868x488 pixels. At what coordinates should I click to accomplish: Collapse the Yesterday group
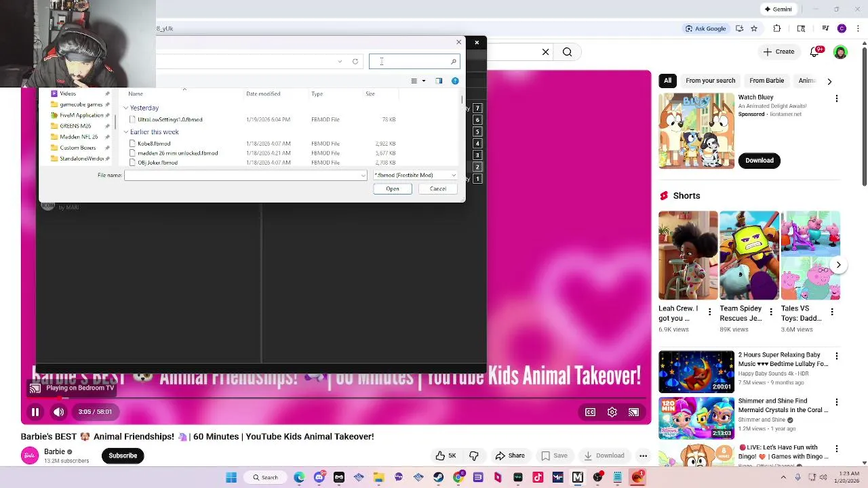pyautogui.click(x=125, y=108)
